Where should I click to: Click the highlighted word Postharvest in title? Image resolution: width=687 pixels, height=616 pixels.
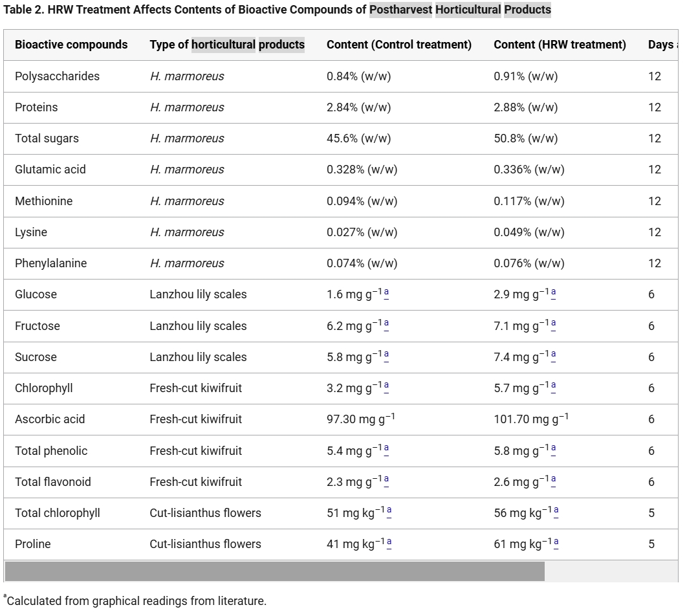pyautogui.click(x=400, y=10)
